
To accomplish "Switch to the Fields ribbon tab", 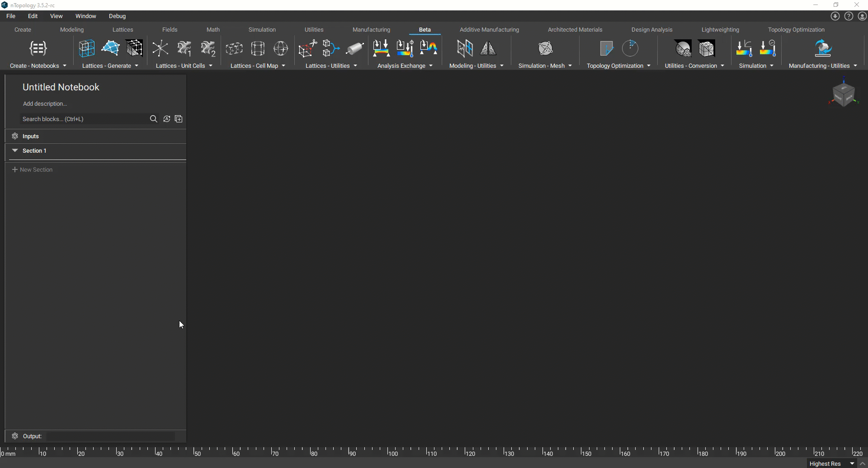I will [x=170, y=29].
